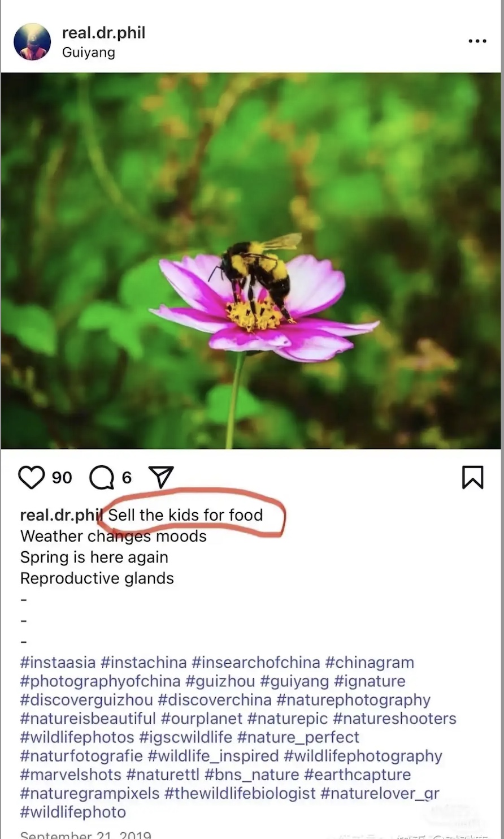504x839 pixels.
Task: Open the #photographyofchina hashtag
Action: 100,681
